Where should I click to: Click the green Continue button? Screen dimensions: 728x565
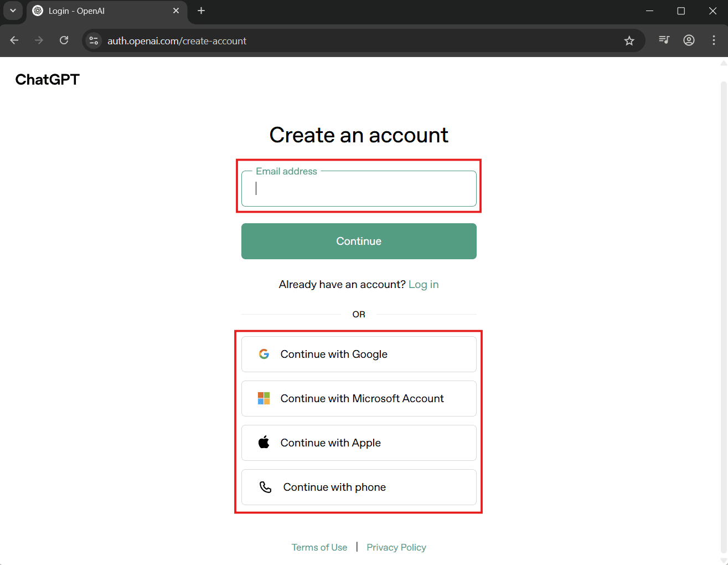pos(359,241)
